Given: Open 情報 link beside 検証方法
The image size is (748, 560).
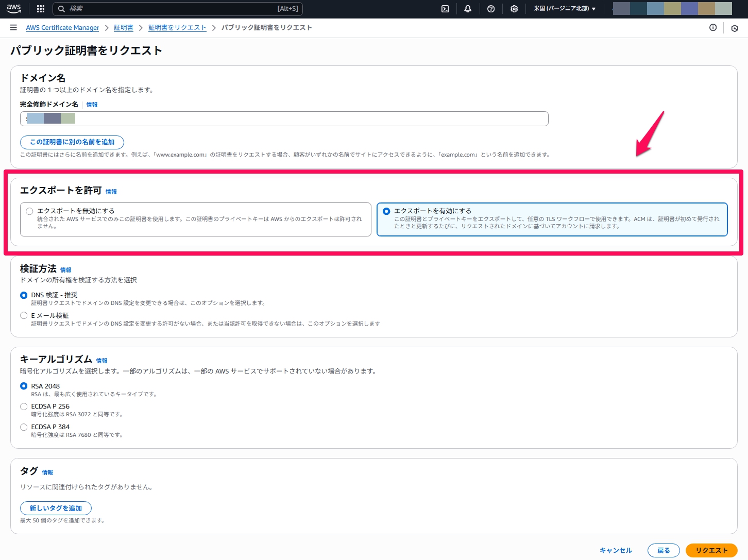Looking at the screenshot, I should [x=66, y=270].
